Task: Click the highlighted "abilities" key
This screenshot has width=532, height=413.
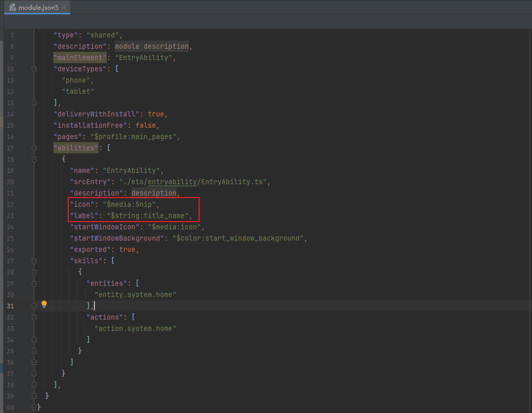Action: coord(76,148)
